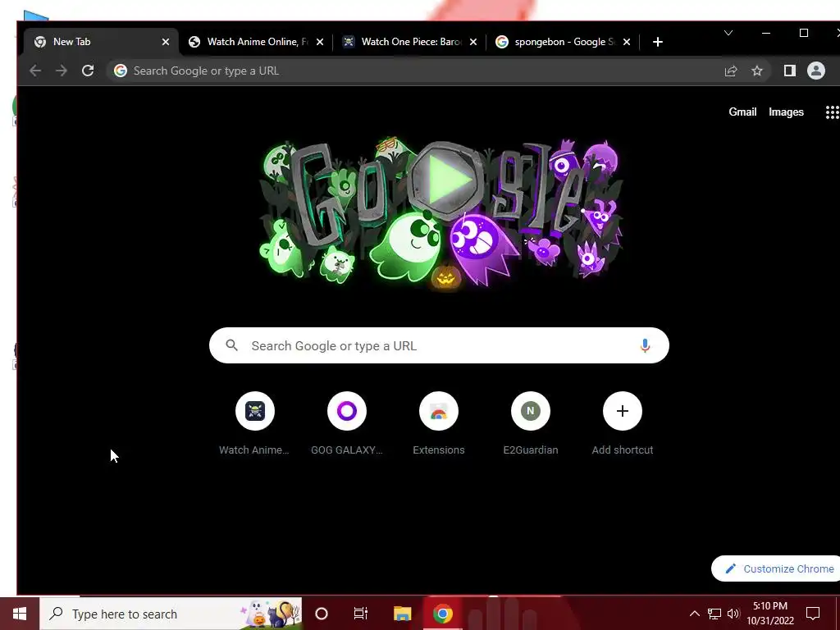The image size is (840, 630).
Task: Switch to spongebon Google Search tab
Action: [564, 42]
